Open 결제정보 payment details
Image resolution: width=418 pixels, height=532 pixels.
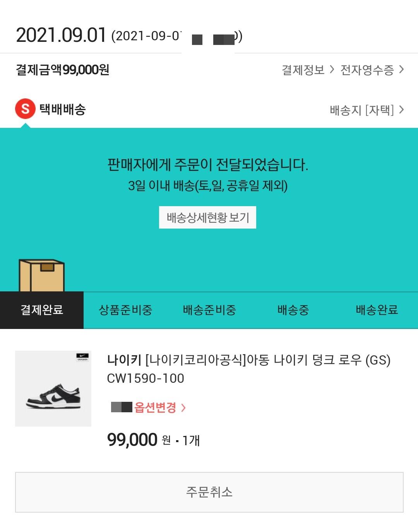[303, 70]
